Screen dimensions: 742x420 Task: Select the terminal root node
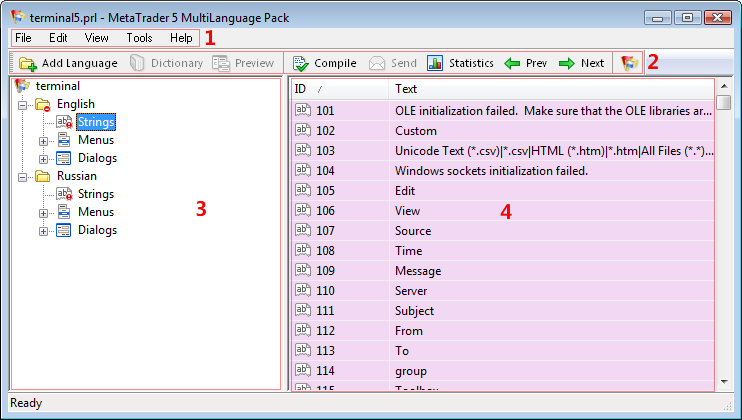coord(58,86)
